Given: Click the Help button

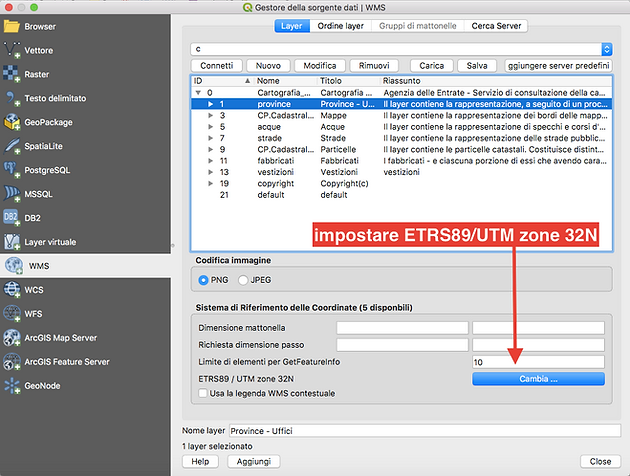Looking at the screenshot, I should (x=200, y=462).
